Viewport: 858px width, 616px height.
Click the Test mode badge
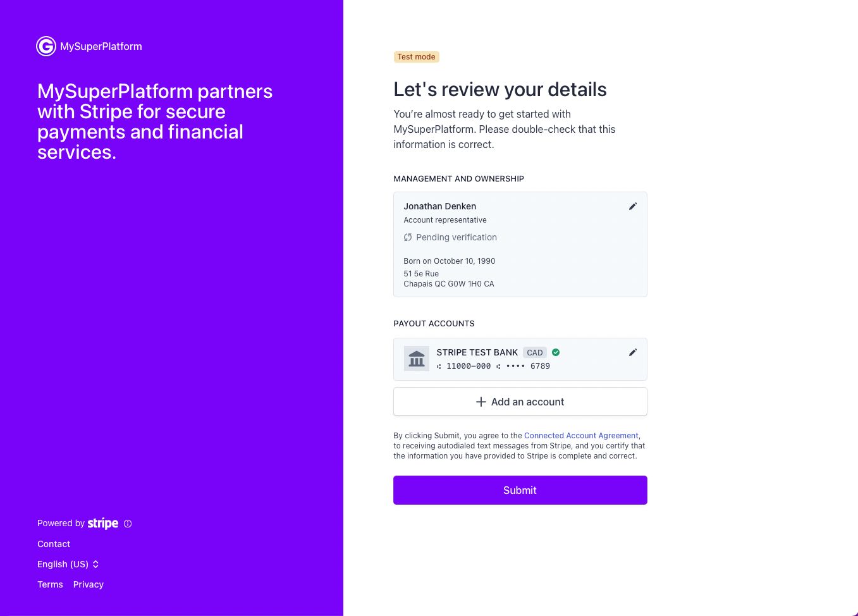(x=416, y=57)
